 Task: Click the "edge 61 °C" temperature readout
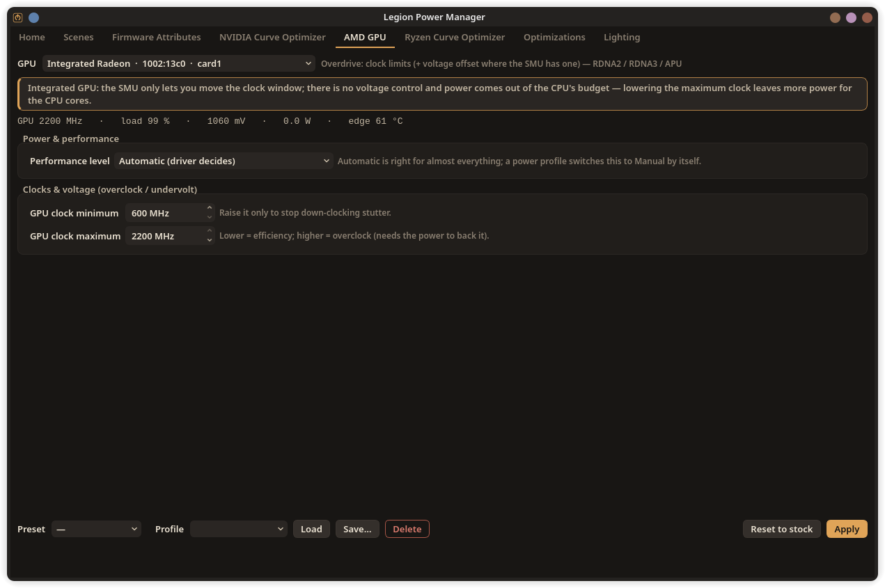point(375,121)
